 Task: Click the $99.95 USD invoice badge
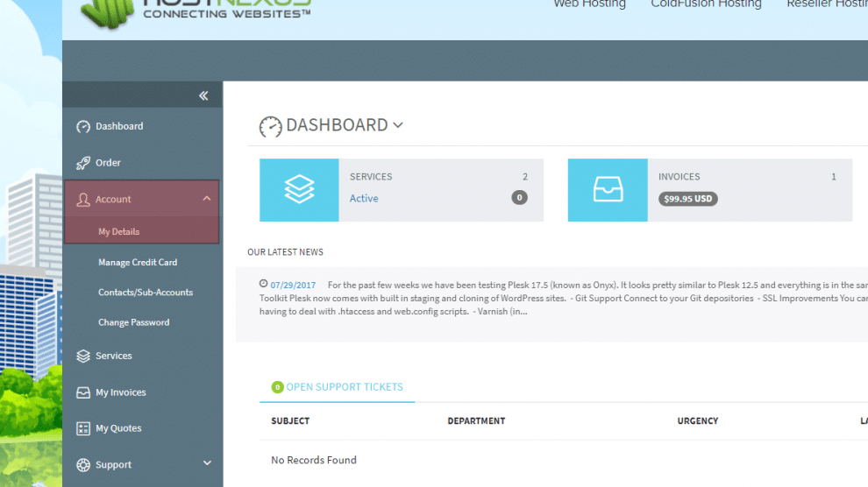coord(687,199)
